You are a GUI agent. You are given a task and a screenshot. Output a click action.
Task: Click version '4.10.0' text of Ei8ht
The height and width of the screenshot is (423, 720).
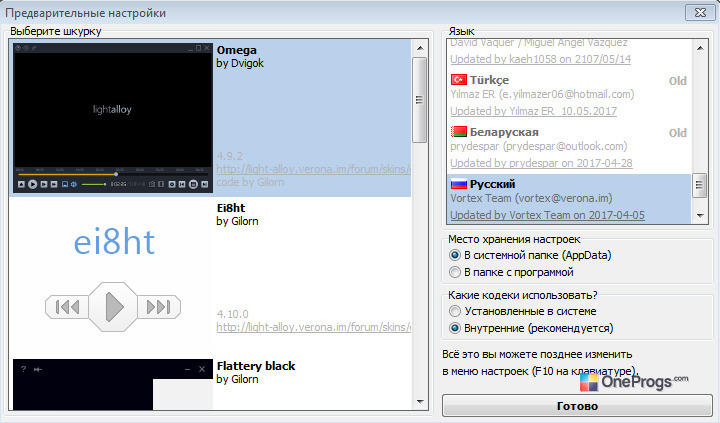[232, 314]
